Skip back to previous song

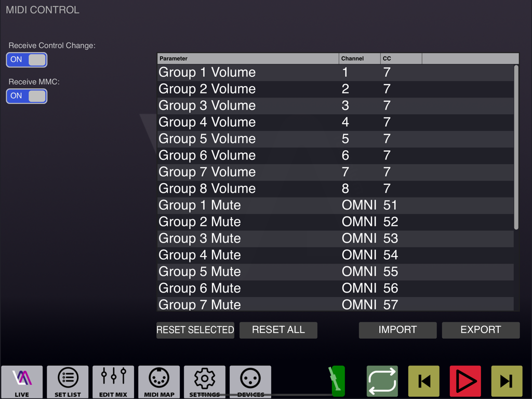423,381
